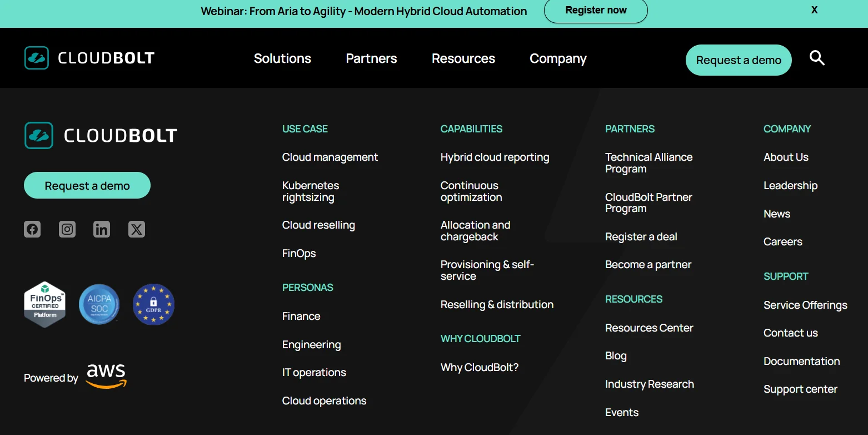Open the Instagram social icon
This screenshot has height=435, width=868.
67,229
